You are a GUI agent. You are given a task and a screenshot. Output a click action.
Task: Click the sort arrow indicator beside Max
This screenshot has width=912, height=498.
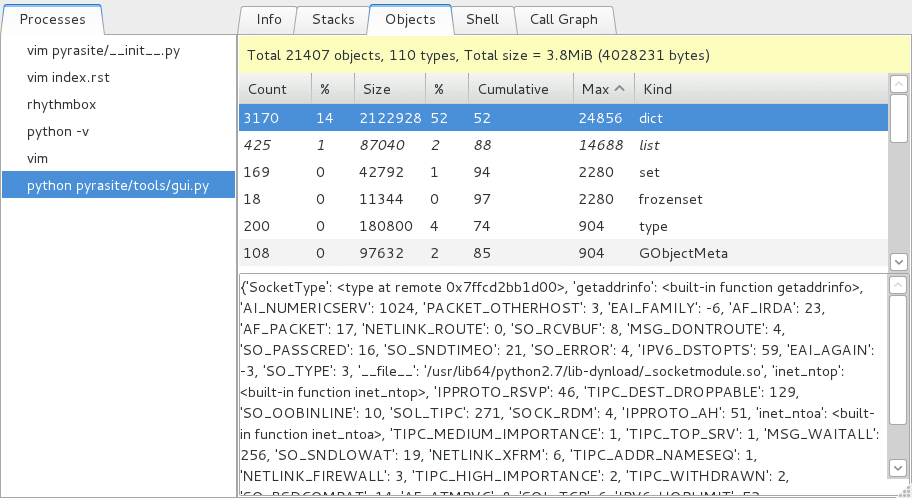click(619, 88)
